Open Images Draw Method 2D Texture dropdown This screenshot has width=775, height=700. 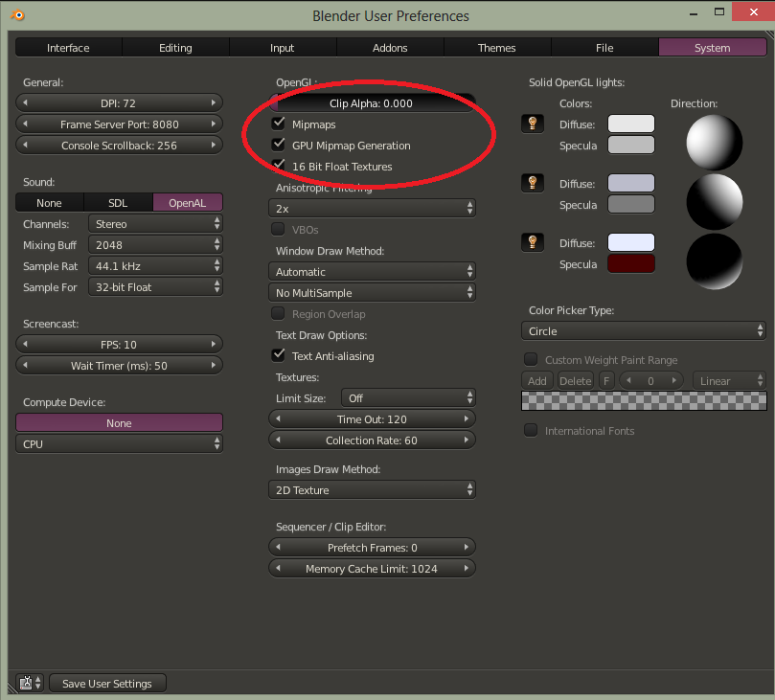(373, 490)
